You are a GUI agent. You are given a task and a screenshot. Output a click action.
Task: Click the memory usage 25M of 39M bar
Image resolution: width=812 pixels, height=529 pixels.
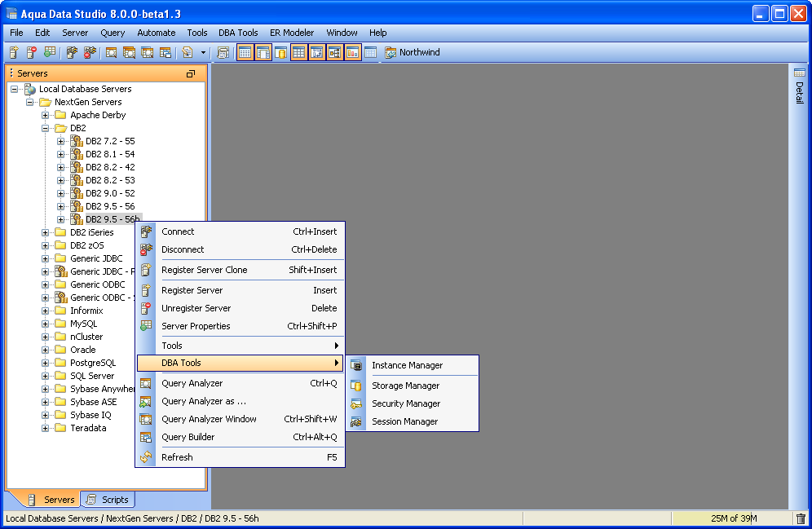[732, 518]
